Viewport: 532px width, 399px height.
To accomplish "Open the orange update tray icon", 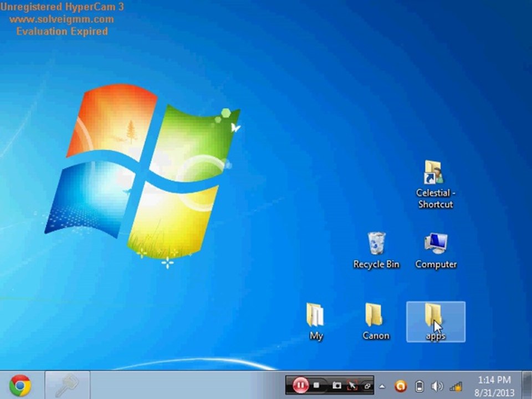I will click(400, 386).
